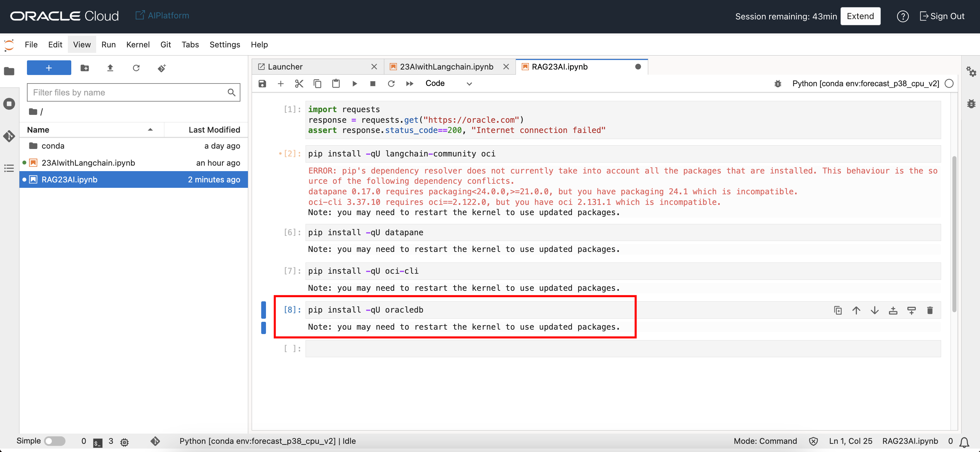Switch to the 23AIwithLangchain.ipynb tab
The width and height of the screenshot is (980, 452).
point(446,66)
